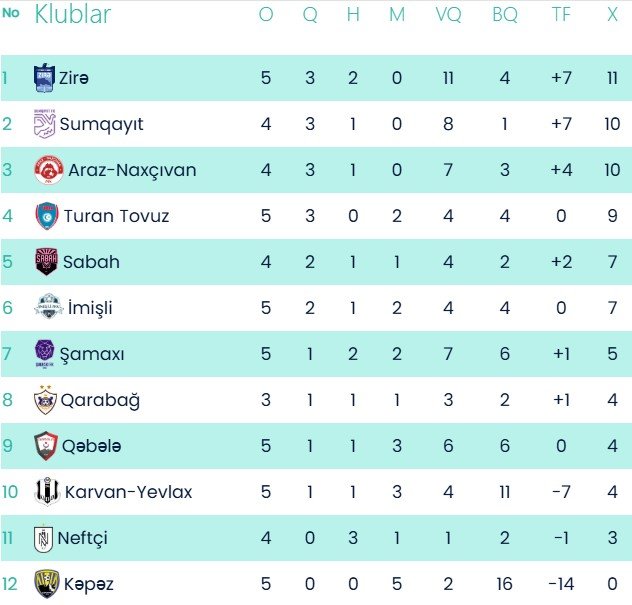
Task: Click the Sumqayıt club crest icon
Action: [x=45, y=124]
